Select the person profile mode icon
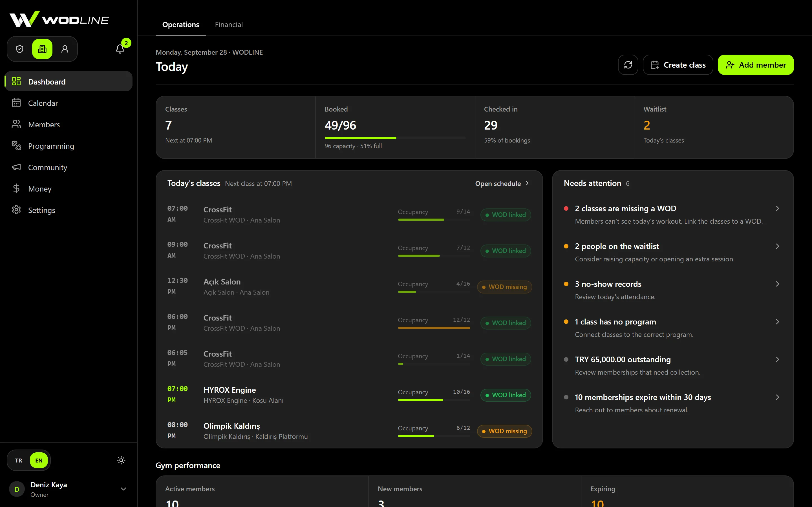Image resolution: width=812 pixels, height=507 pixels. (x=65, y=49)
